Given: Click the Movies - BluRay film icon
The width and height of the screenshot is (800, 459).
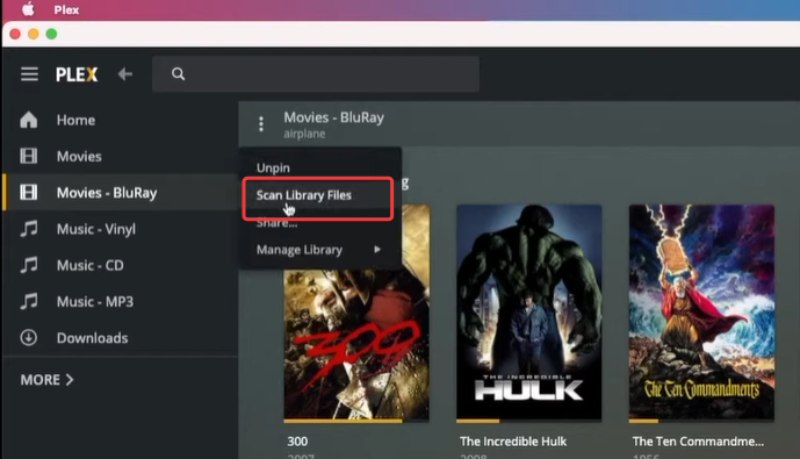Looking at the screenshot, I should pos(29,192).
